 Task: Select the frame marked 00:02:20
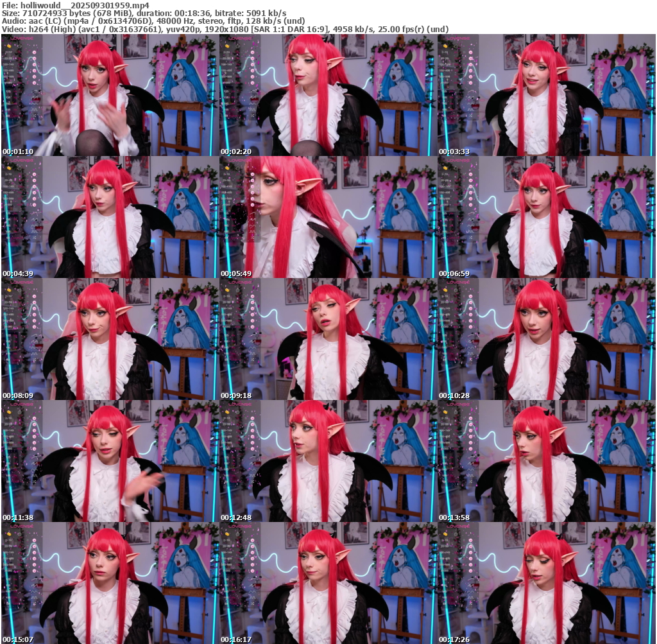pyautogui.click(x=328, y=95)
